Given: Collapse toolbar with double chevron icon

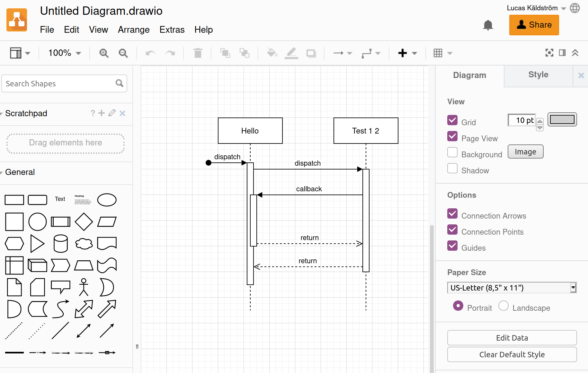Looking at the screenshot, I should (x=575, y=53).
